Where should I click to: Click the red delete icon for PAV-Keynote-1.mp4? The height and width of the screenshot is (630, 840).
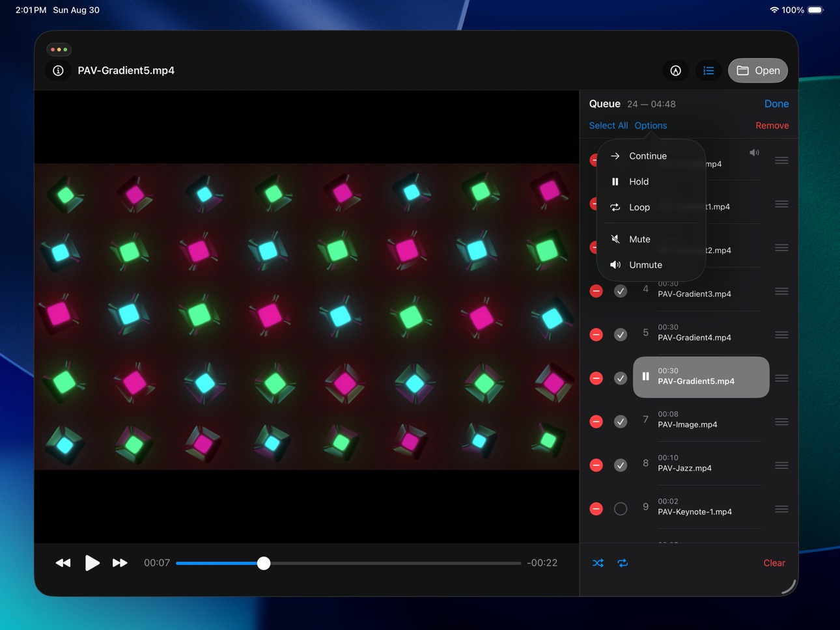click(x=596, y=509)
